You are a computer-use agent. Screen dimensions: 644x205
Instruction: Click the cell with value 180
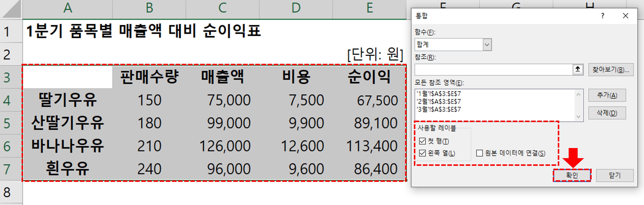pos(149,123)
